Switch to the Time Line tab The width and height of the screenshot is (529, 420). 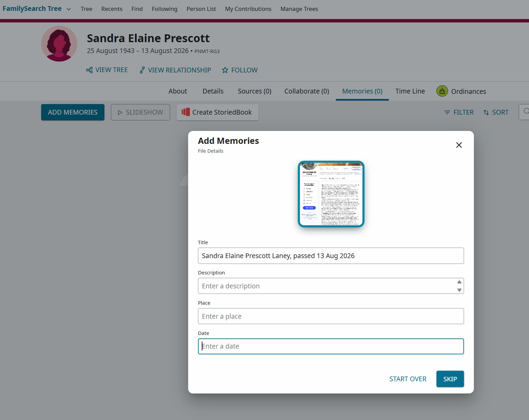[x=410, y=91]
